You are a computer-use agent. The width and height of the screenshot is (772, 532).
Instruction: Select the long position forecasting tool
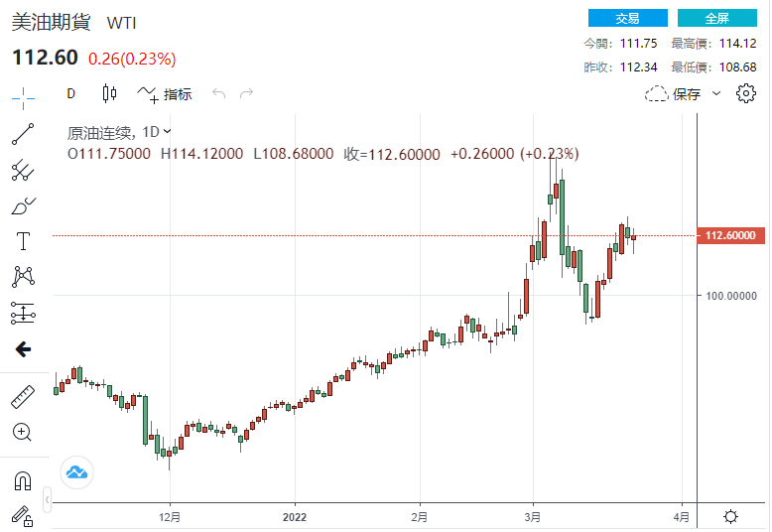click(23, 314)
